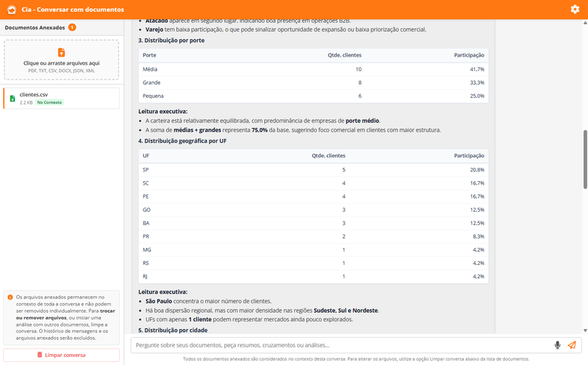The height and width of the screenshot is (365, 588).
Task: Click the 8,3% value
Action: pyautogui.click(x=478, y=236)
